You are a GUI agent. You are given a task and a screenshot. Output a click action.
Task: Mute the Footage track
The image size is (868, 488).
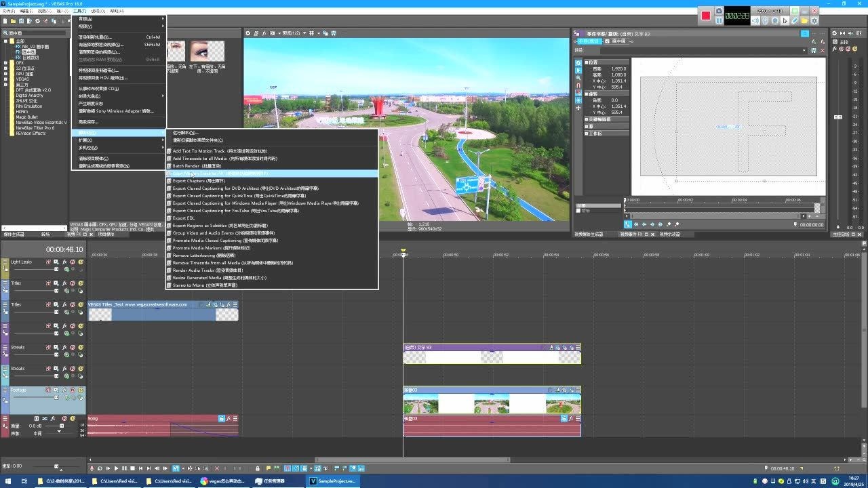pos(73,390)
